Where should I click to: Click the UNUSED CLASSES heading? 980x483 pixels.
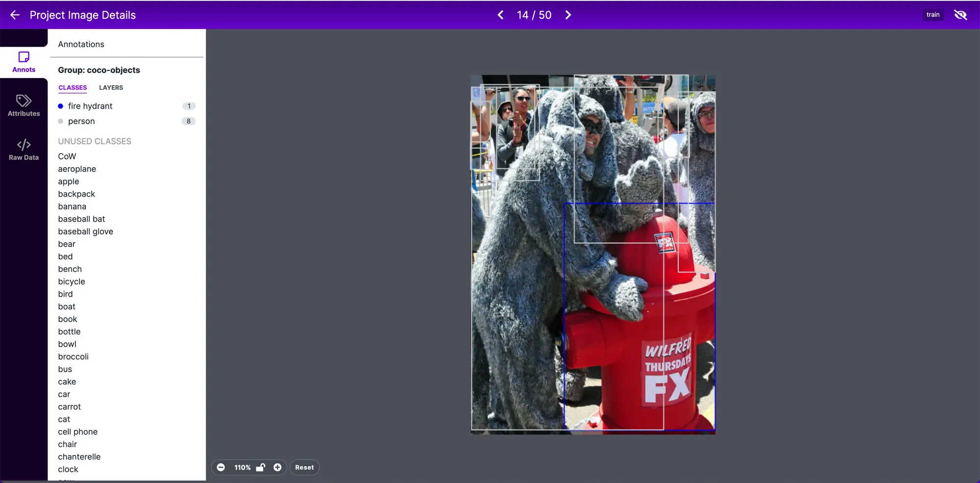tap(95, 141)
